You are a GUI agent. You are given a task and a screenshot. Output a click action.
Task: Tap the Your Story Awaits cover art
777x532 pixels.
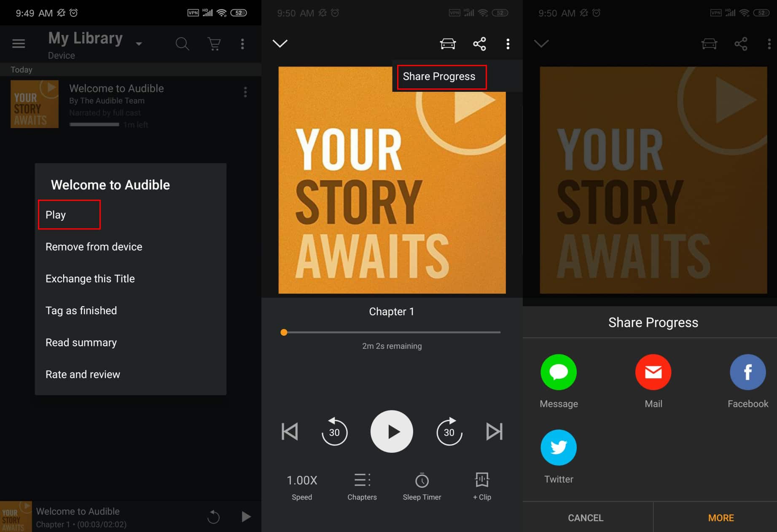392,180
